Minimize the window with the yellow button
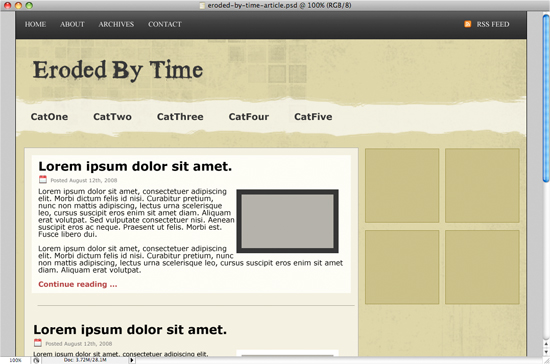 [18, 5]
